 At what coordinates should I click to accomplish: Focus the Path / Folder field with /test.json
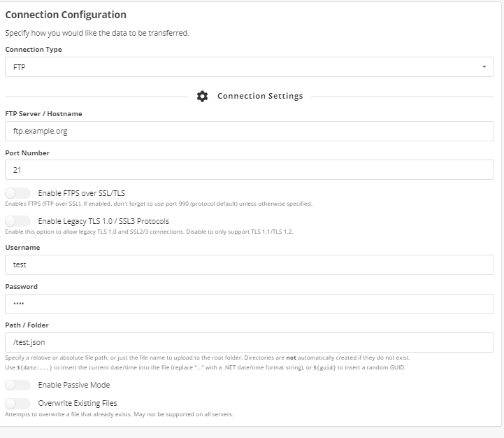(x=249, y=342)
